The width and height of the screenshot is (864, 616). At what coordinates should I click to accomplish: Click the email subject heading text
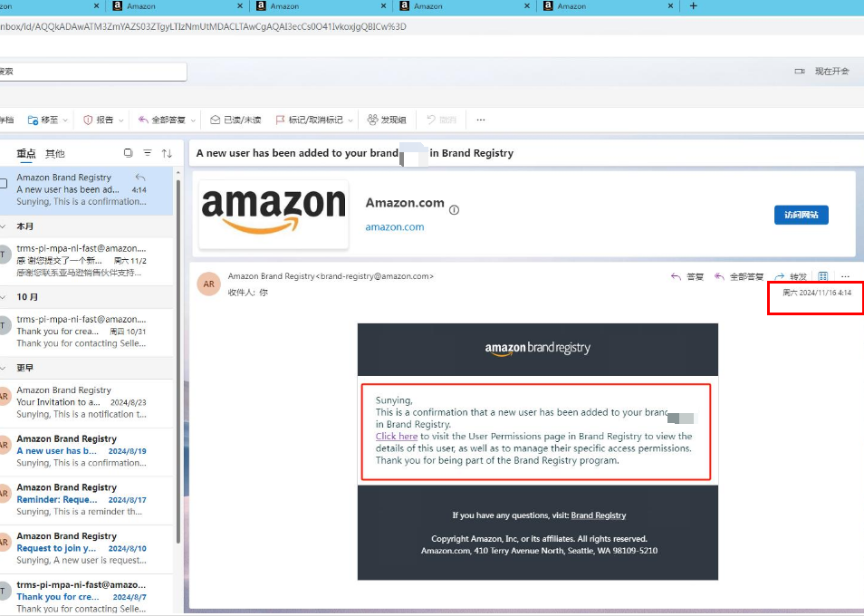355,153
